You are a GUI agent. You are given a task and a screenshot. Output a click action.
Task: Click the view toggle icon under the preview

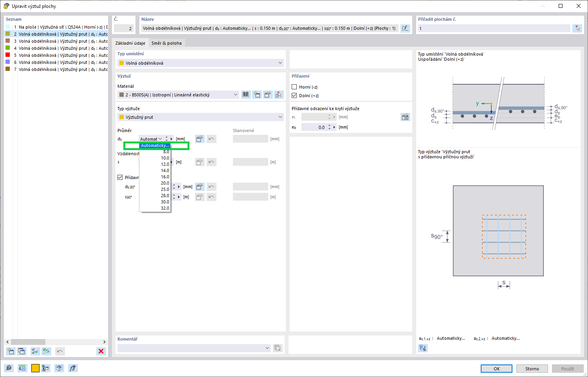click(423, 348)
